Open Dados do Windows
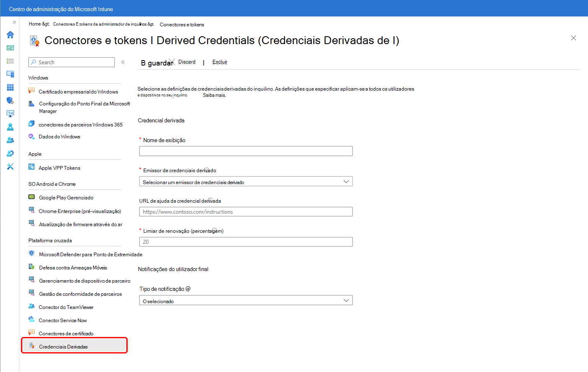 (x=59, y=136)
